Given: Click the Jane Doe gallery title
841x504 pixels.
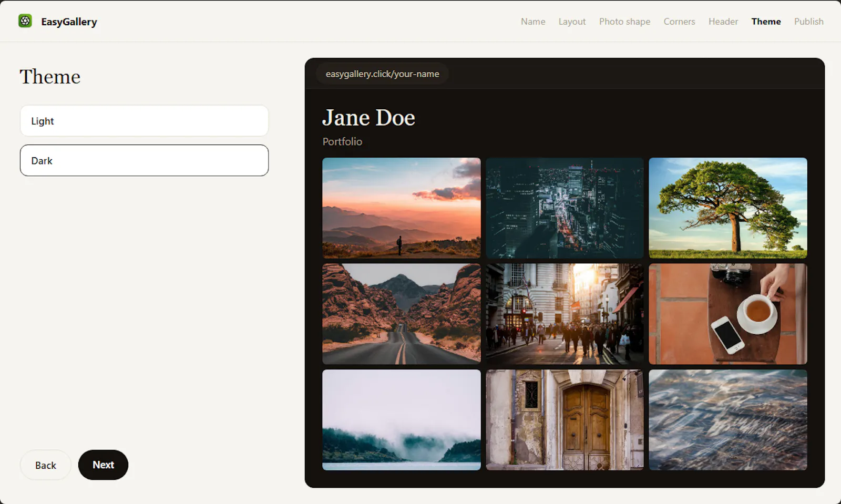Looking at the screenshot, I should click(x=368, y=118).
